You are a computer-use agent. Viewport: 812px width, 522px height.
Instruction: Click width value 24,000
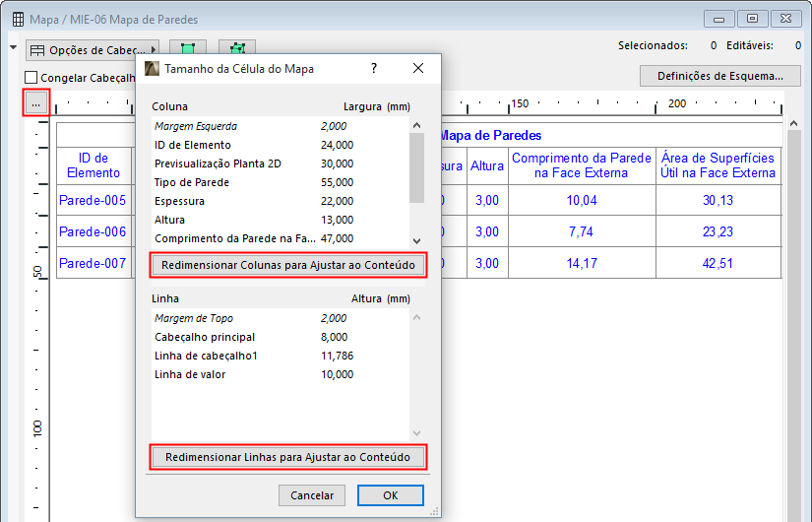pos(338,145)
